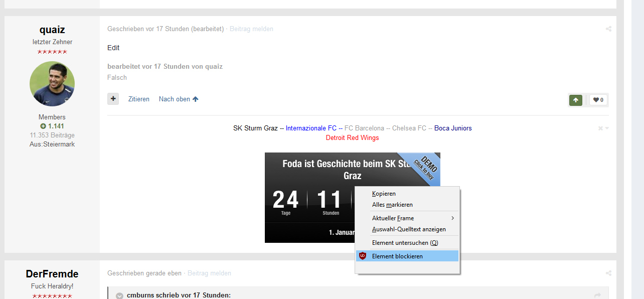This screenshot has width=644, height=299.
Task: Choose Auswahl-Quelltext anzeigen
Action: coord(407,229)
